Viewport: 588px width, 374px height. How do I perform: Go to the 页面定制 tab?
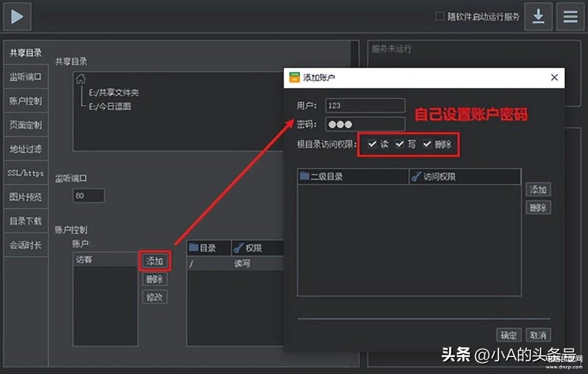pyautogui.click(x=26, y=125)
